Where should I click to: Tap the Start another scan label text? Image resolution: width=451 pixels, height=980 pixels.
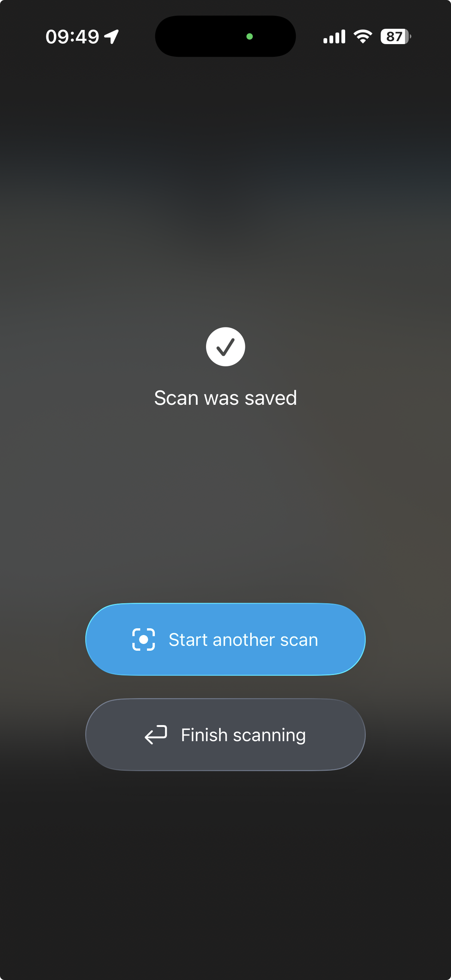pos(243,640)
